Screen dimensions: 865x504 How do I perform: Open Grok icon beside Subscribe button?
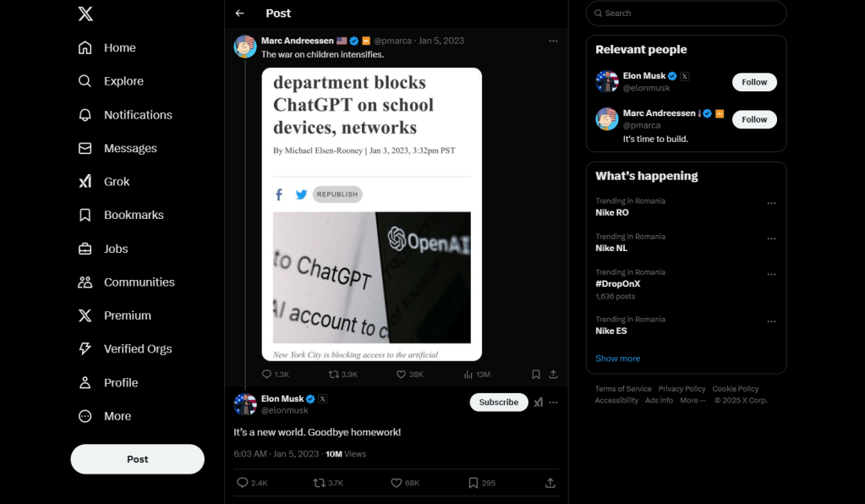pos(539,403)
